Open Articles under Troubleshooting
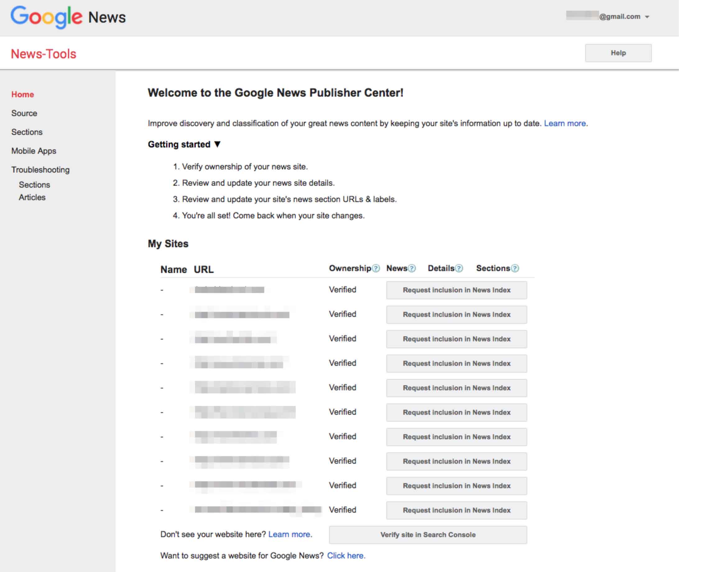Screen dimensions: 728x572 (32, 197)
